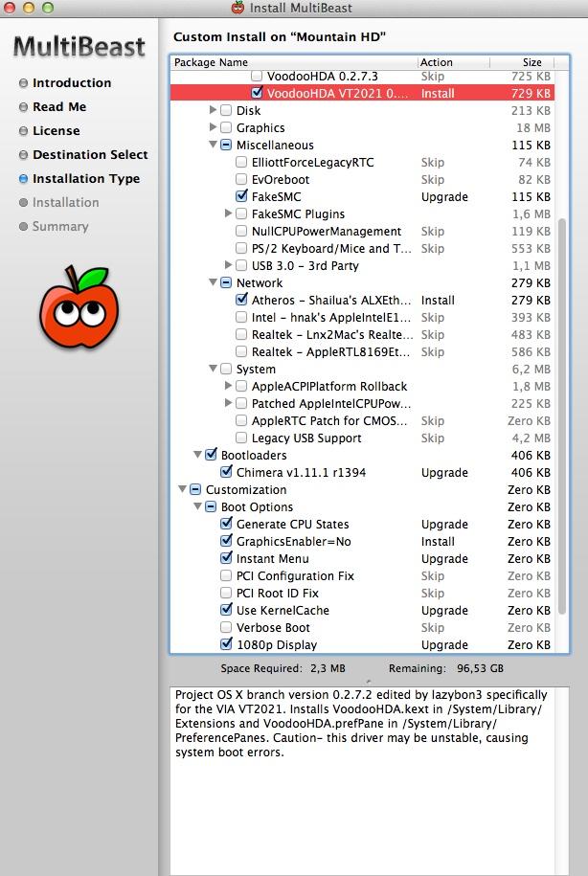Screen dimensions: 588x876
Task: Select the Realtek Lnx2Mac's row text
Action: (332, 334)
